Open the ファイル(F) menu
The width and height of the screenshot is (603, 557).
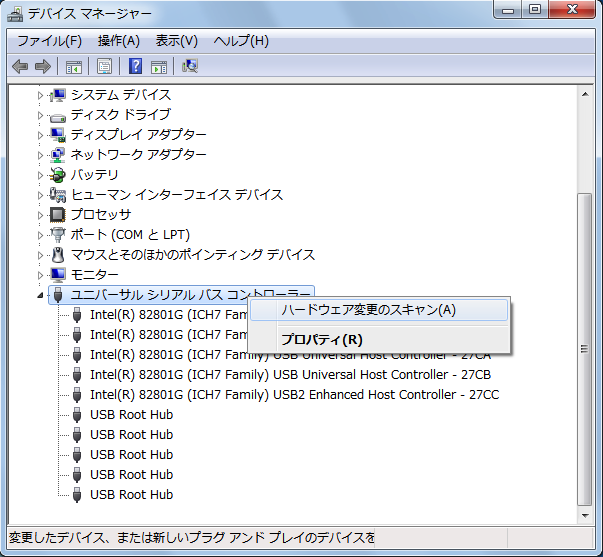pyautogui.click(x=50, y=41)
